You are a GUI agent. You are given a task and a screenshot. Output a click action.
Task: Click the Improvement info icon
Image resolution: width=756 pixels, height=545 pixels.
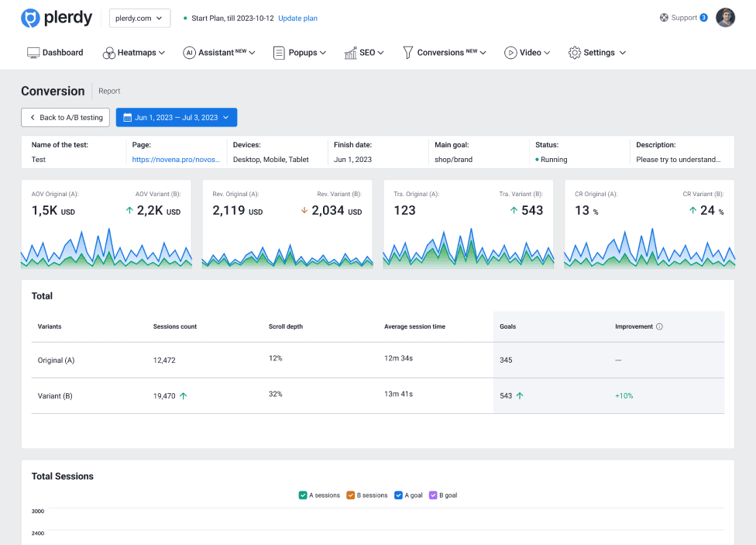tap(659, 326)
